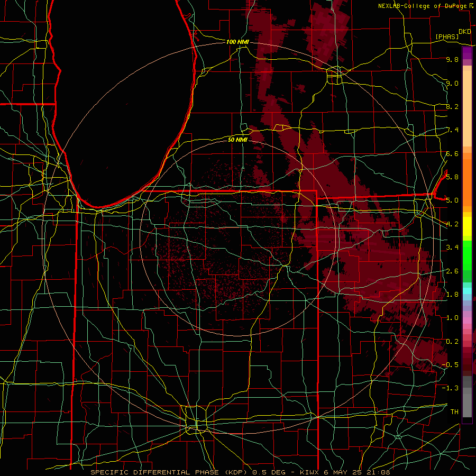Screen dimensions: 476x476
Task: Click the 50 NMI range ring label
Action: pos(237,140)
